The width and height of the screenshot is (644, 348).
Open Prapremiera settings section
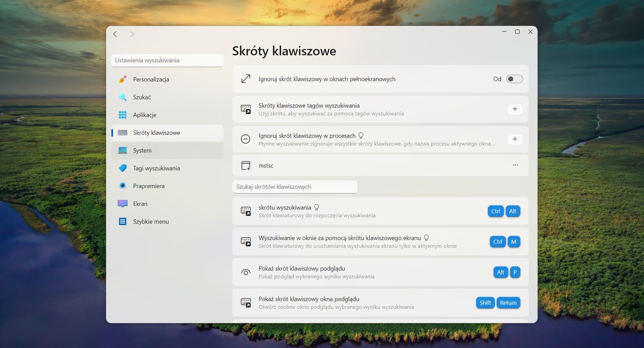(167, 186)
